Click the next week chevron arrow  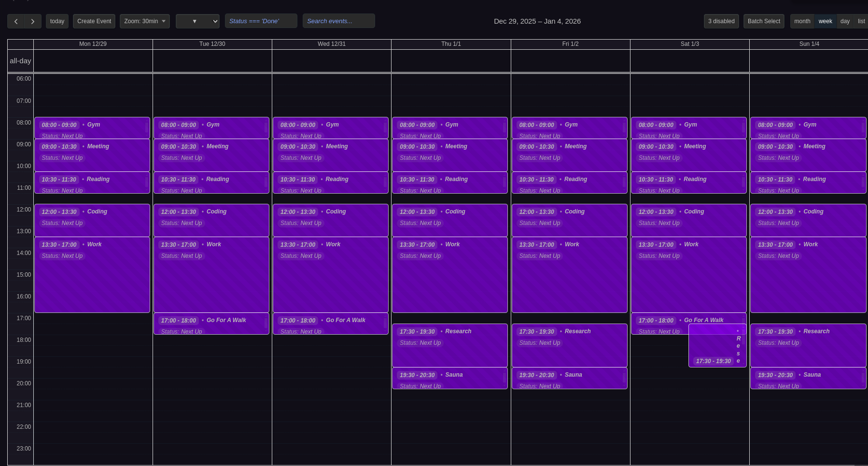point(32,21)
